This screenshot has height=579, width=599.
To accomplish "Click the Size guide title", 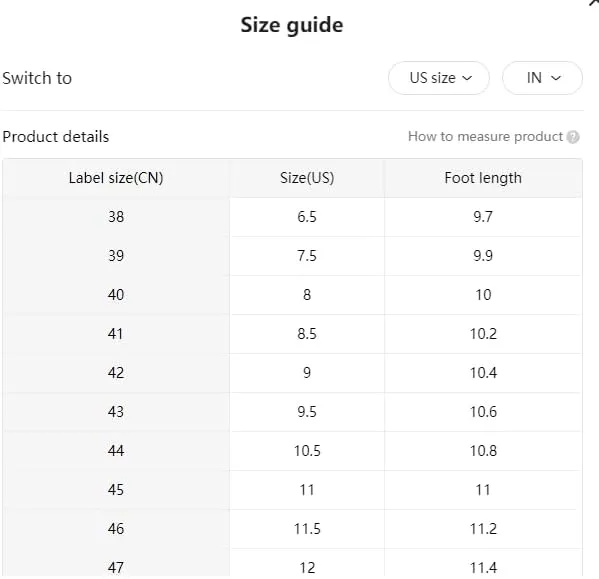I will pyautogui.click(x=292, y=25).
